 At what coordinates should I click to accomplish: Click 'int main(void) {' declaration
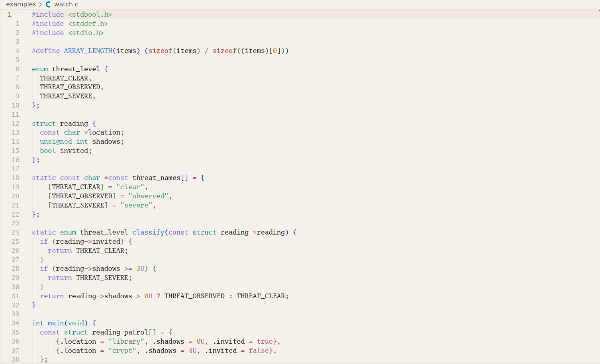(x=64, y=323)
